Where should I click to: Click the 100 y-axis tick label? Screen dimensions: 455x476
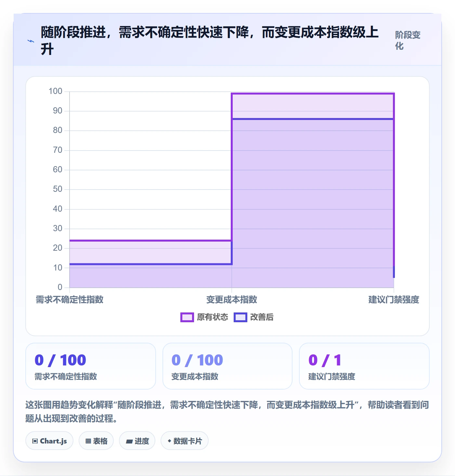tap(55, 91)
